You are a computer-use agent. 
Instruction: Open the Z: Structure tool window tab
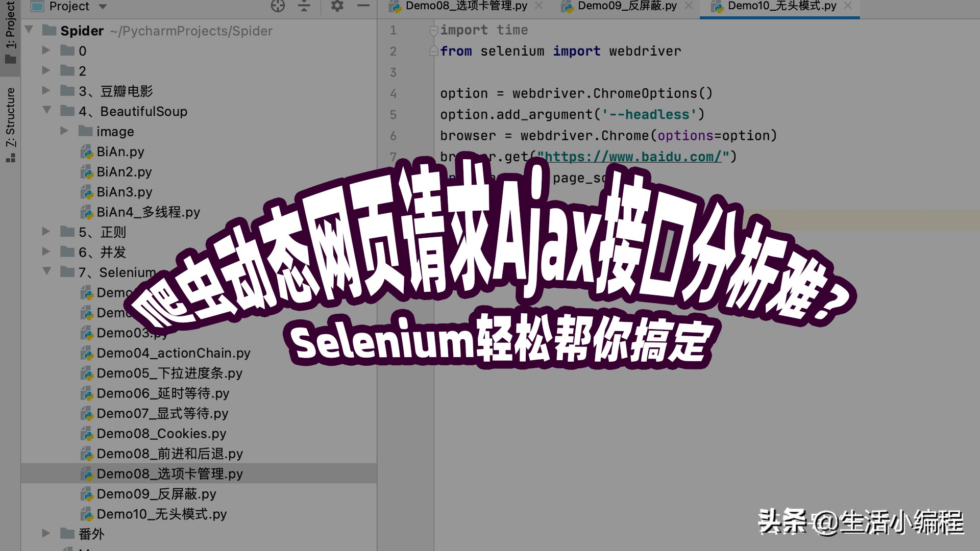[10, 125]
